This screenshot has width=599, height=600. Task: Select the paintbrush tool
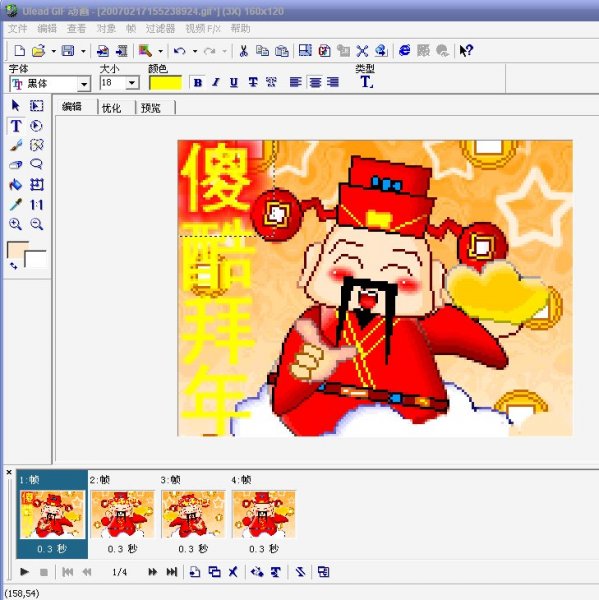[16, 145]
